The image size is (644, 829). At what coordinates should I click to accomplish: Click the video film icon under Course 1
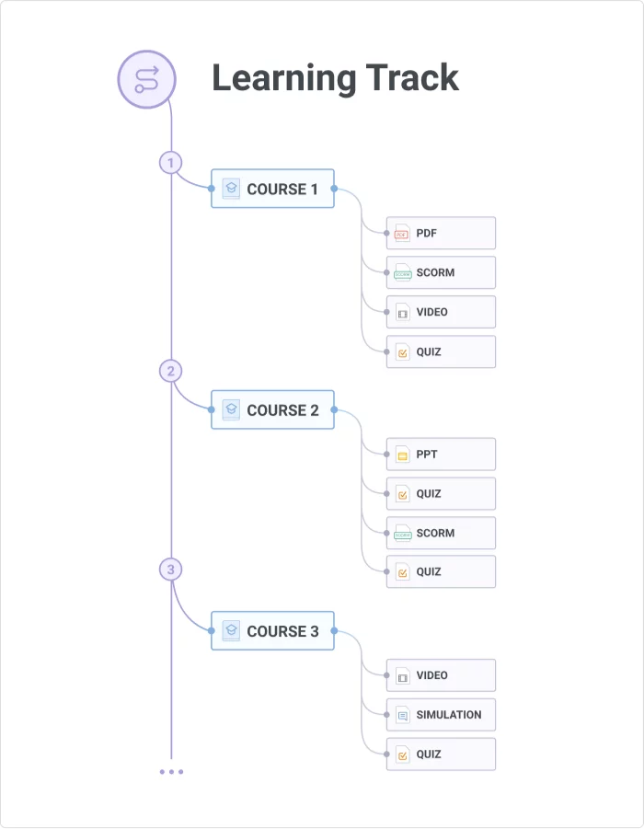402,313
